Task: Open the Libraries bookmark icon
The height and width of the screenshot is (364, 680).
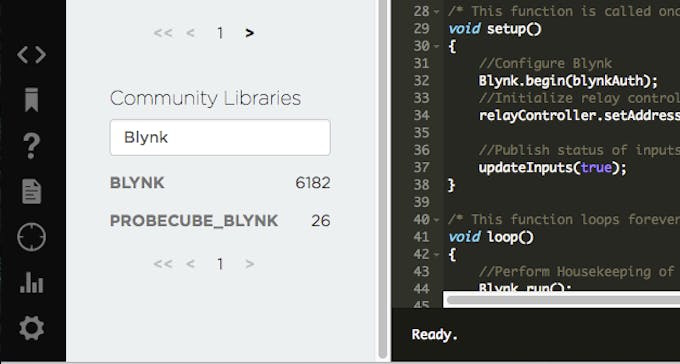Action: click(32, 100)
